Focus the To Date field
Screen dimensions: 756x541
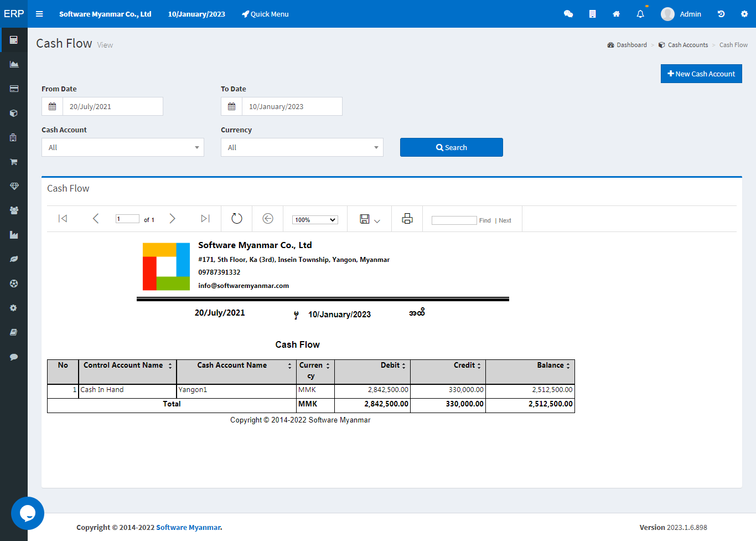point(292,106)
